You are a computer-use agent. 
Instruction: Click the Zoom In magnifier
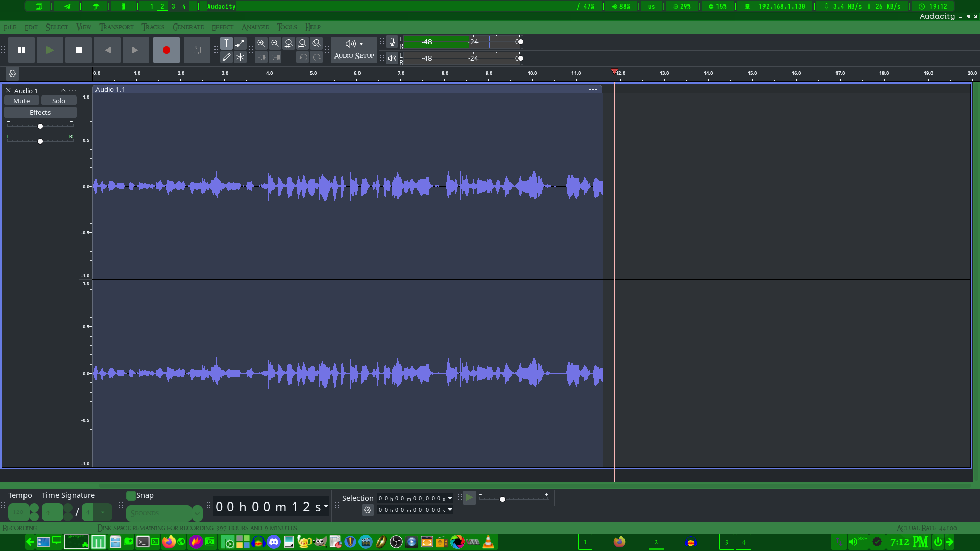point(261,43)
